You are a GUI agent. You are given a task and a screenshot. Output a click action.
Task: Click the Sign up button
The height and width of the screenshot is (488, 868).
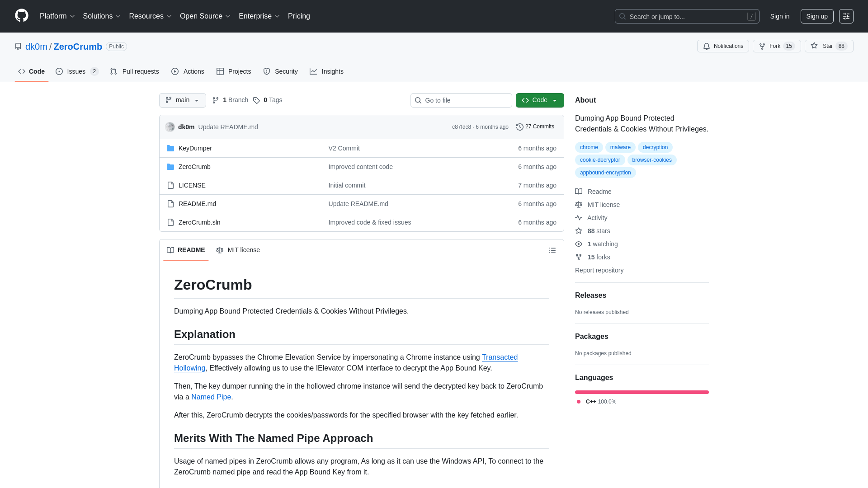click(x=816, y=16)
